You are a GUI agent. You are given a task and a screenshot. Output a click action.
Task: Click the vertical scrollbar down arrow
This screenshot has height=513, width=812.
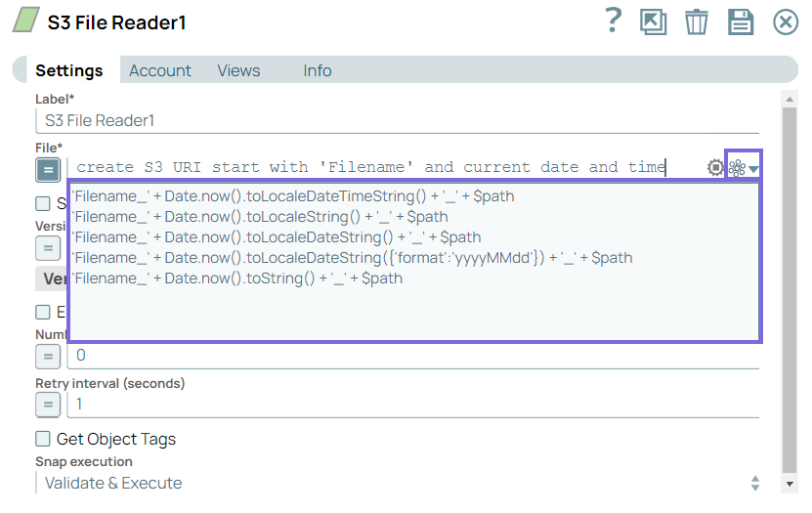[x=790, y=484]
